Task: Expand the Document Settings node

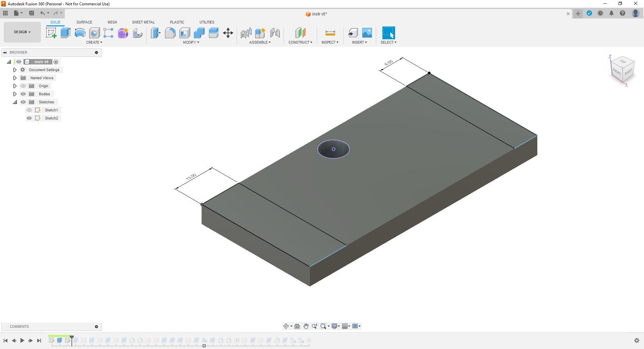Action: pos(15,70)
